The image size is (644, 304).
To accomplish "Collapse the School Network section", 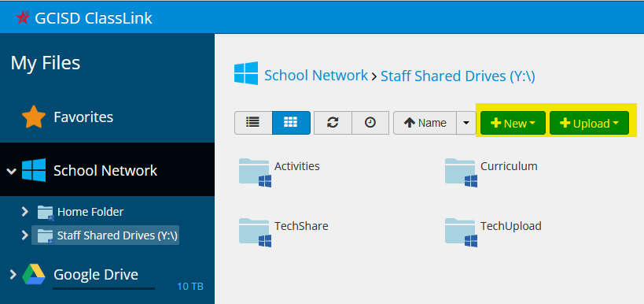I will (x=12, y=170).
